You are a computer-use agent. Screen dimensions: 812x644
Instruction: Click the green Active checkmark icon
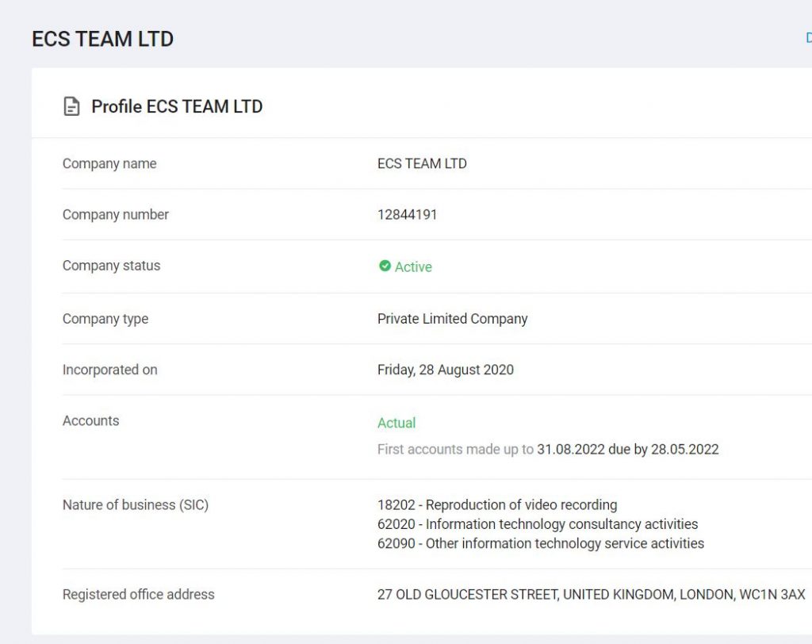coord(385,266)
